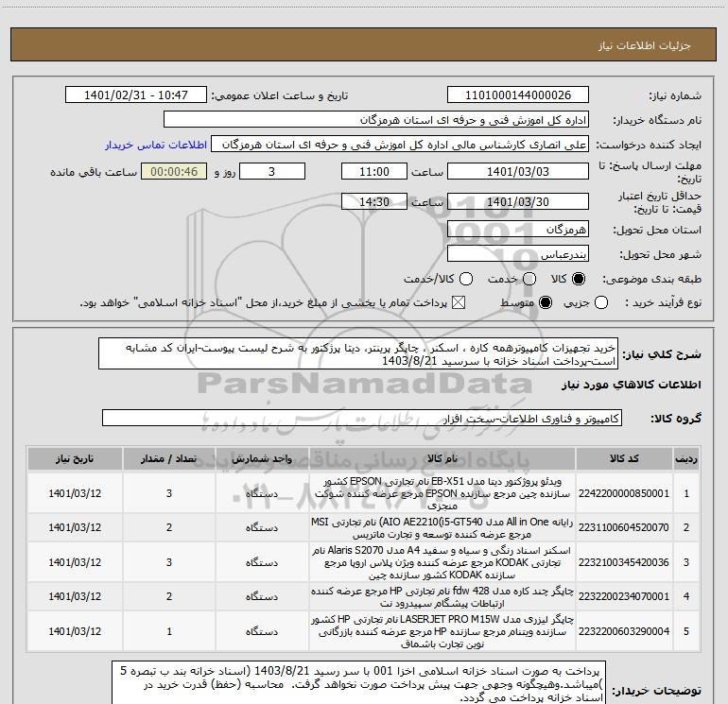Click item code 2232200234070001

pyautogui.click(x=624, y=597)
